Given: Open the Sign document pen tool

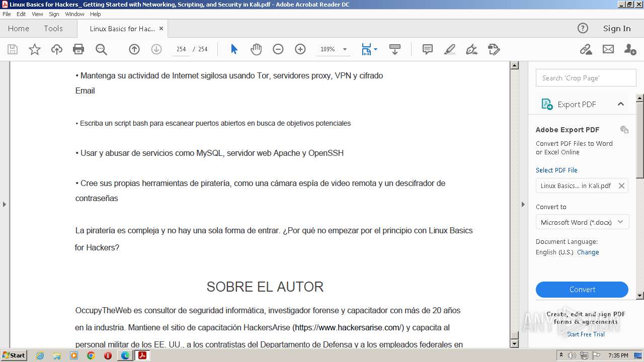Looking at the screenshot, I should 471,49.
